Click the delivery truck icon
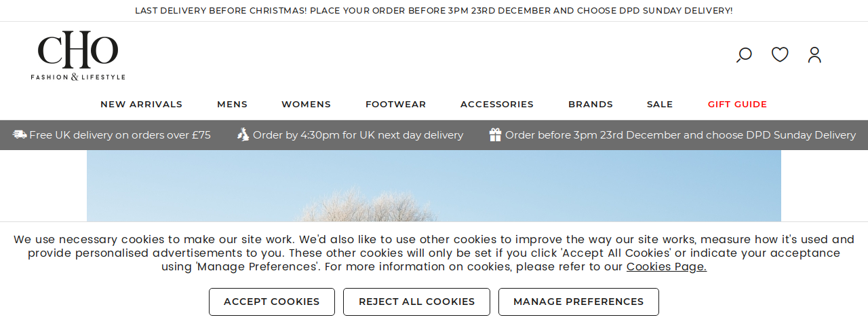The image size is (868, 326). [20, 134]
